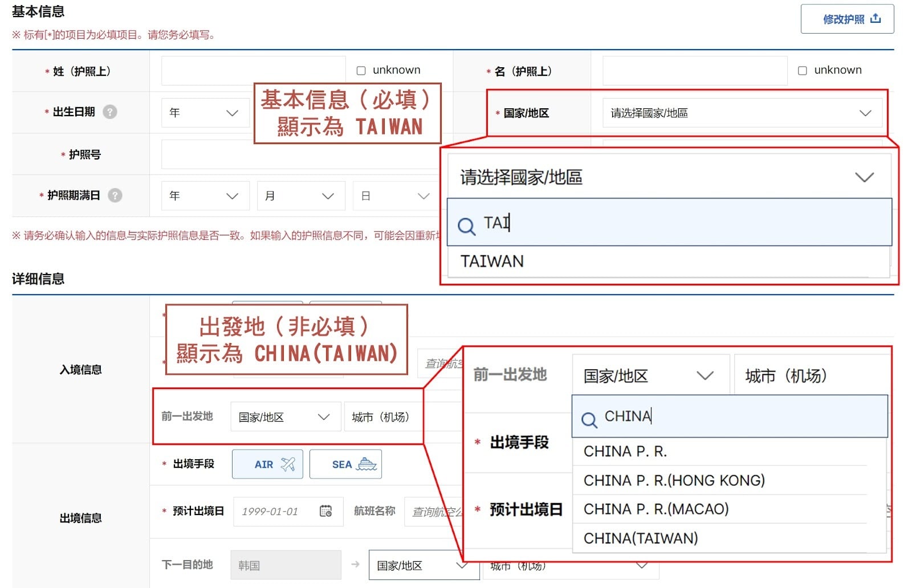This screenshot has width=912, height=588.
Task: Click the 修改护照 upload button
Action: point(847,19)
